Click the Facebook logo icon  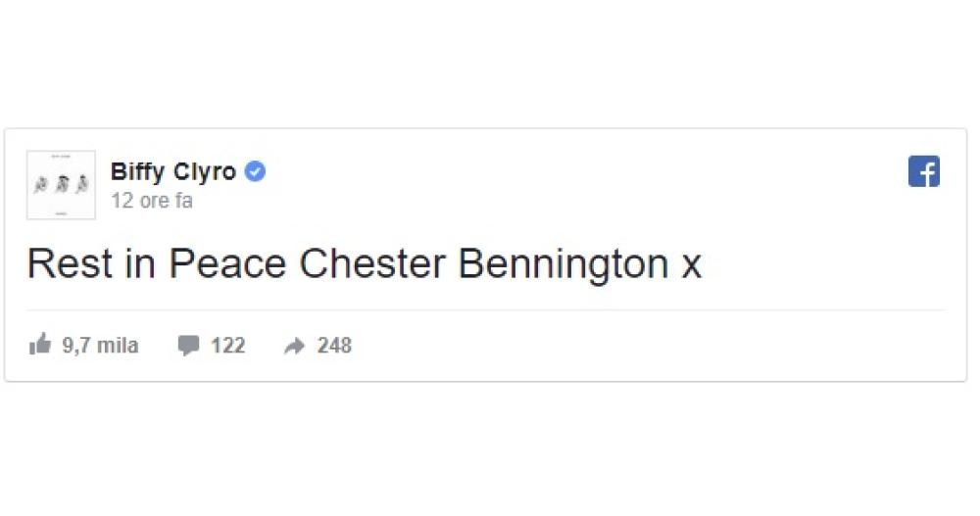click(923, 171)
